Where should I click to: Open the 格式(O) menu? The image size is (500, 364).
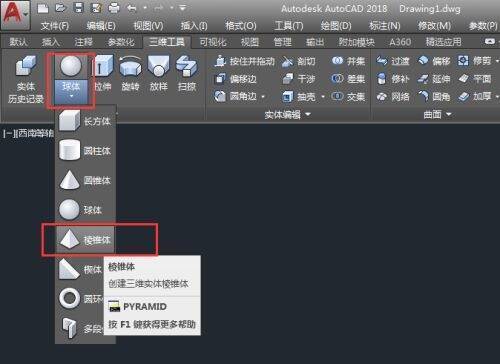[x=241, y=26]
